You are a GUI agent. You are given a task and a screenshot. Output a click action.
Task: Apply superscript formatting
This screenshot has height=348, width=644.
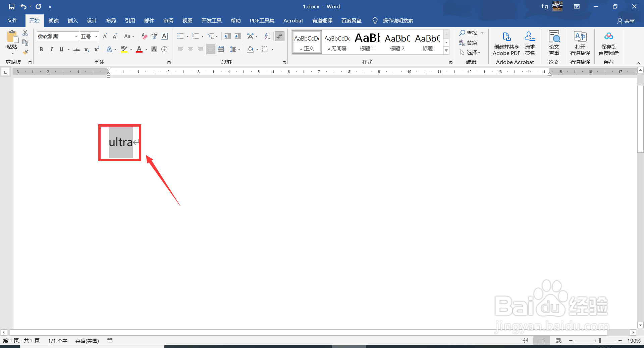click(97, 50)
